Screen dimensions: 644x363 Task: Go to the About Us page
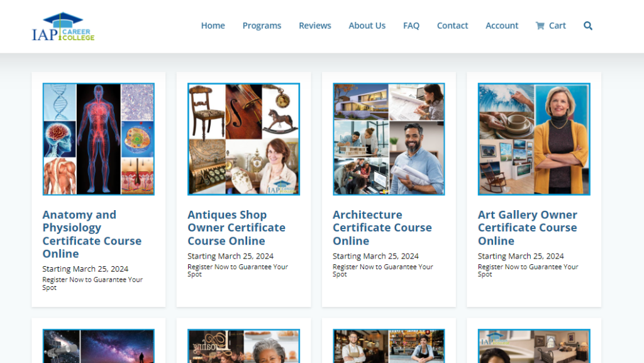tap(367, 25)
